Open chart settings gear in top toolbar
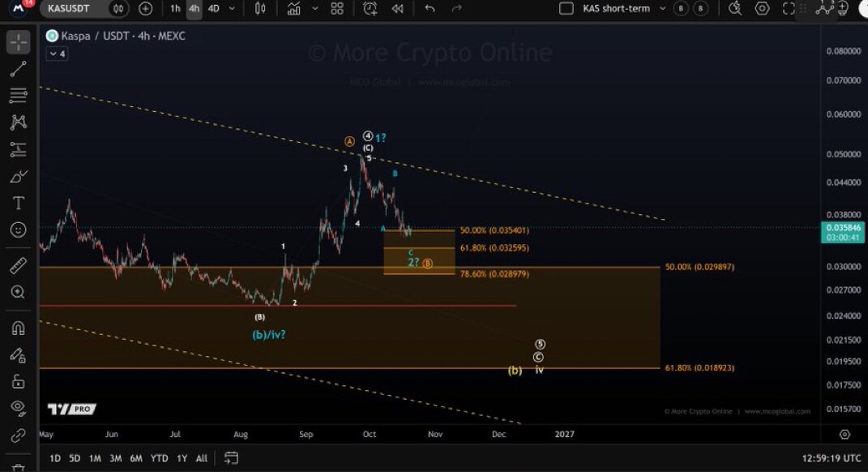Image resolution: width=868 pixels, height=472 pixels. (x=763, y=8)
